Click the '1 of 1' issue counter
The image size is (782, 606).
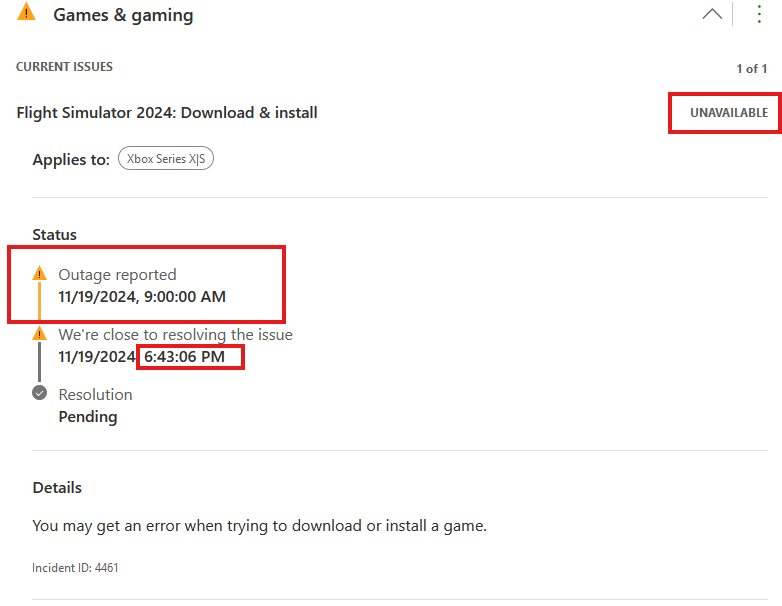751,69
